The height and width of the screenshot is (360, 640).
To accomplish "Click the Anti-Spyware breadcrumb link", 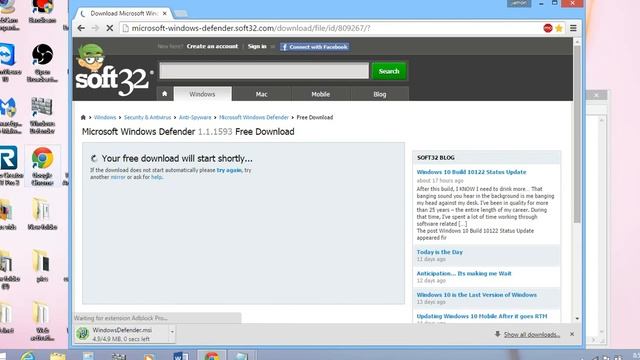I will click(x=195, y=118).
